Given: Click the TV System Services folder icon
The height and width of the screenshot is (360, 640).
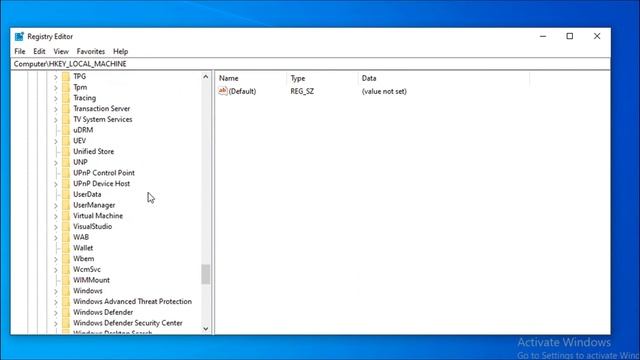Looking at the screenshot, I should 66,119.
